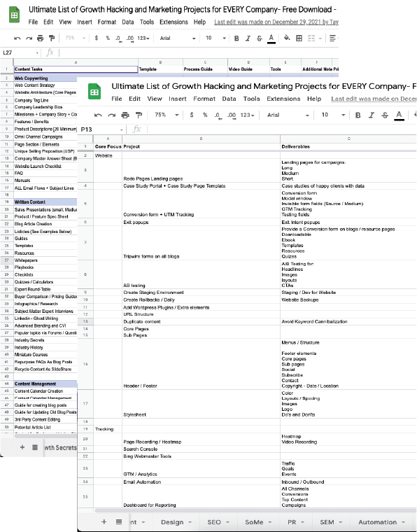The width and height of the screenshot is (417, 532).
Task: Print from front window toolbar
Action: click(125, 115)
